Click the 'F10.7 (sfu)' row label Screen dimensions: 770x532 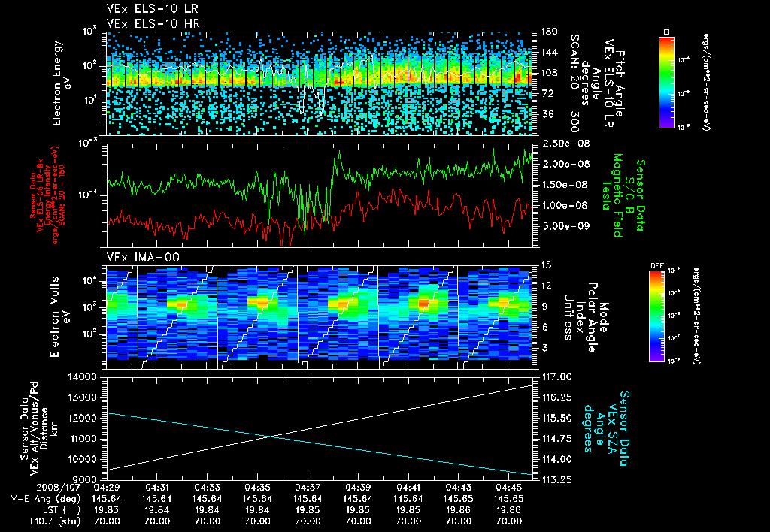pos(55,521)
